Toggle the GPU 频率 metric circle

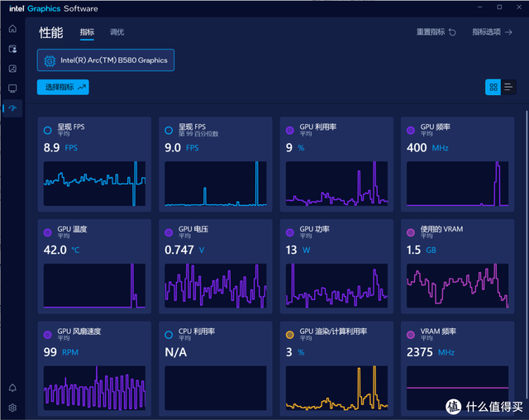[x=411, y=131]
